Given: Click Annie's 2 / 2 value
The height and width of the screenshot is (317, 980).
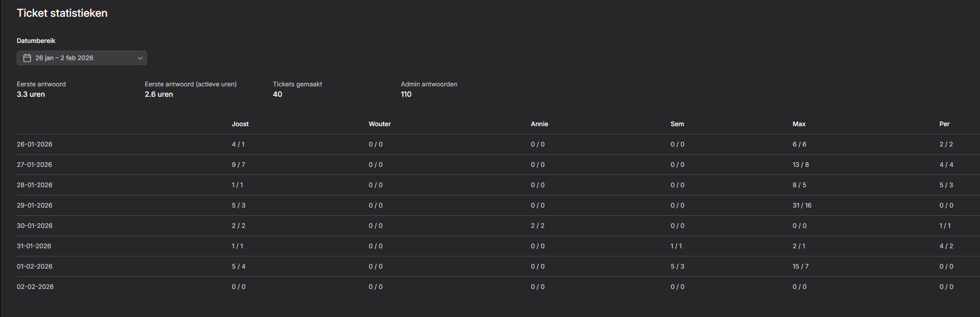Looking at the screenshot, I should click(538, 226).
